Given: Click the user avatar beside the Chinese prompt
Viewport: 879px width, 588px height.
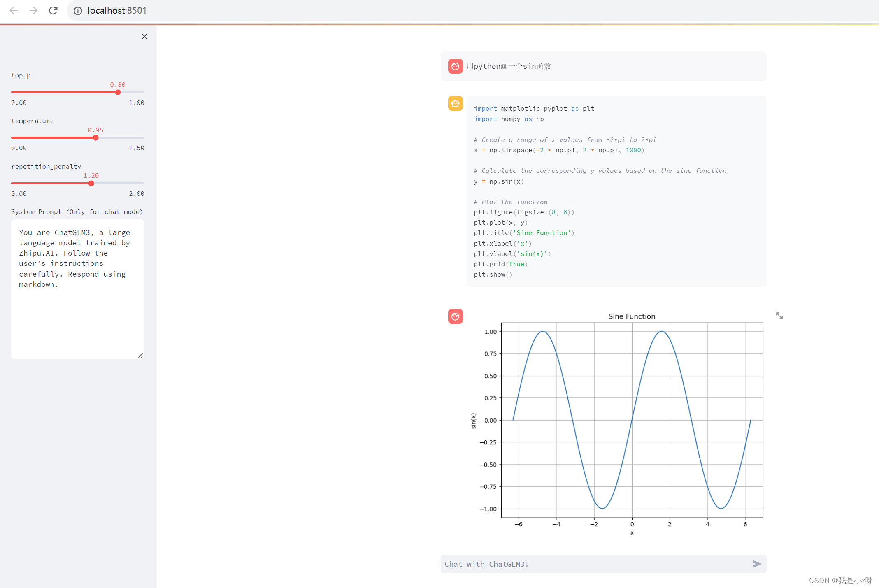Looking at the screenshot, I should (455, 66).
